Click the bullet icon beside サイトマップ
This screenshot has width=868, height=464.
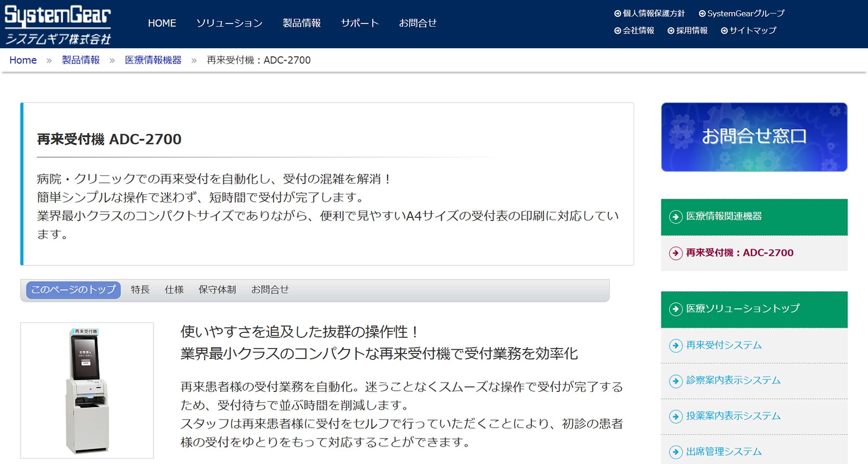coord(724,31)
